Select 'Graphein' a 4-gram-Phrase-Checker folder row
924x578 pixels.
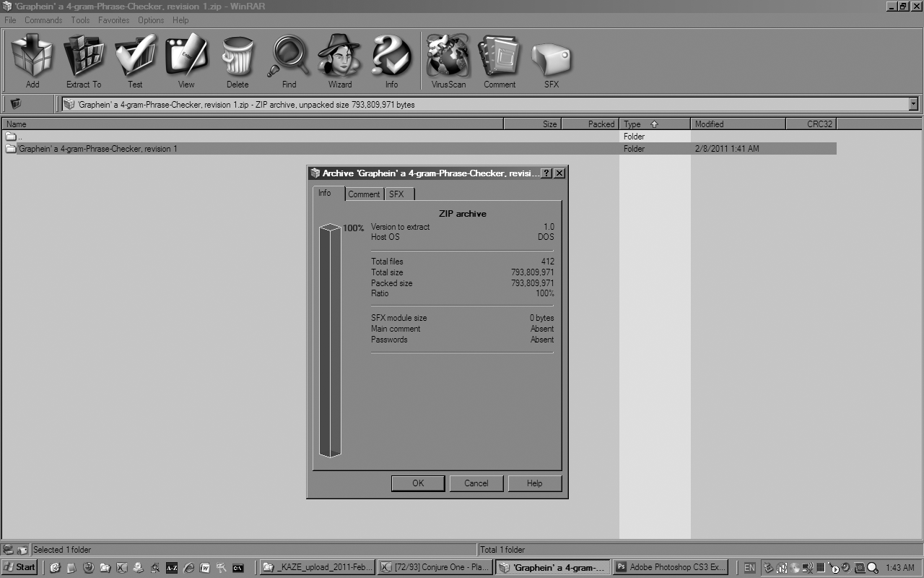(419, 149)
